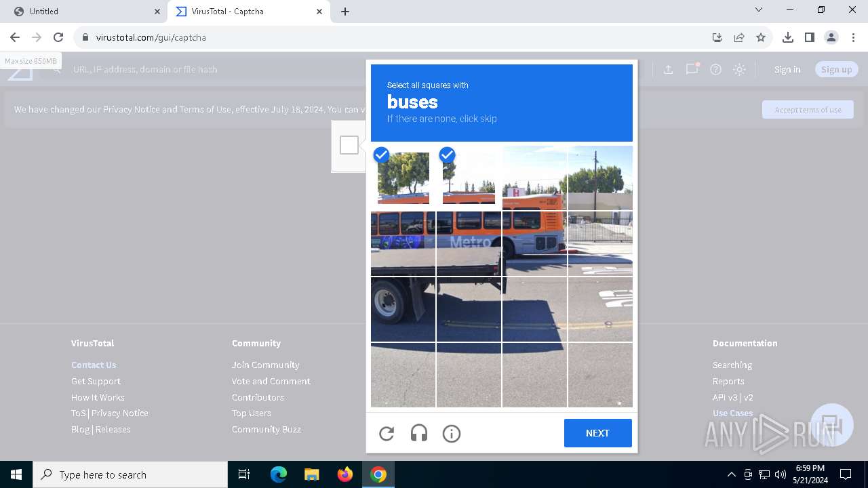Screen dimensions: 868x488
Task: Open the Get Support link
Action: click(x=96, y=381)
